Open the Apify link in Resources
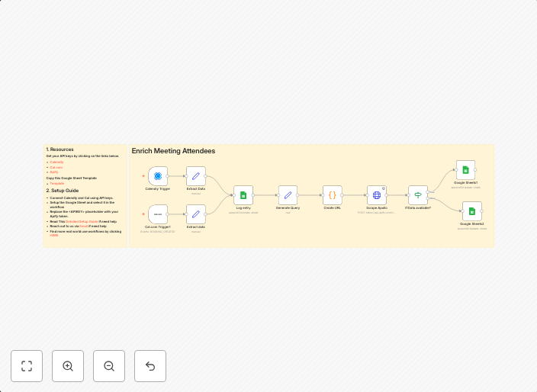Image resolution: width=537 pixels, height=392 pixels. (x=53, y=172)
